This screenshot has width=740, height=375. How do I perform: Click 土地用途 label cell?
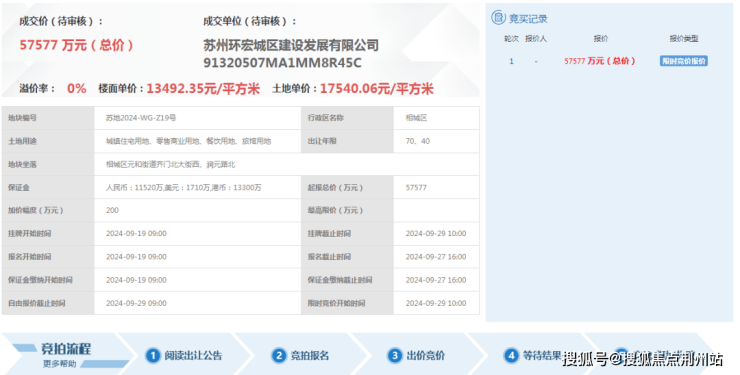tap(48, 141)
